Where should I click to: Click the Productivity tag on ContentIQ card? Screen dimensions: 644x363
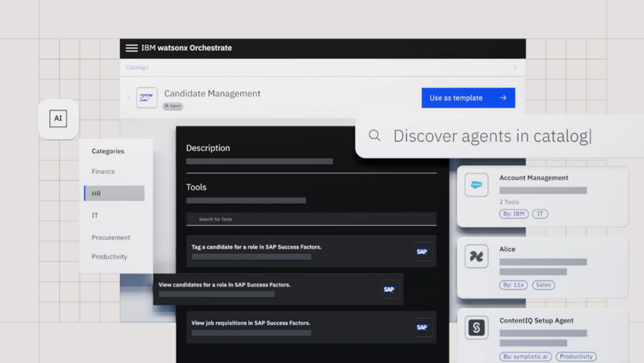point(576,356)
